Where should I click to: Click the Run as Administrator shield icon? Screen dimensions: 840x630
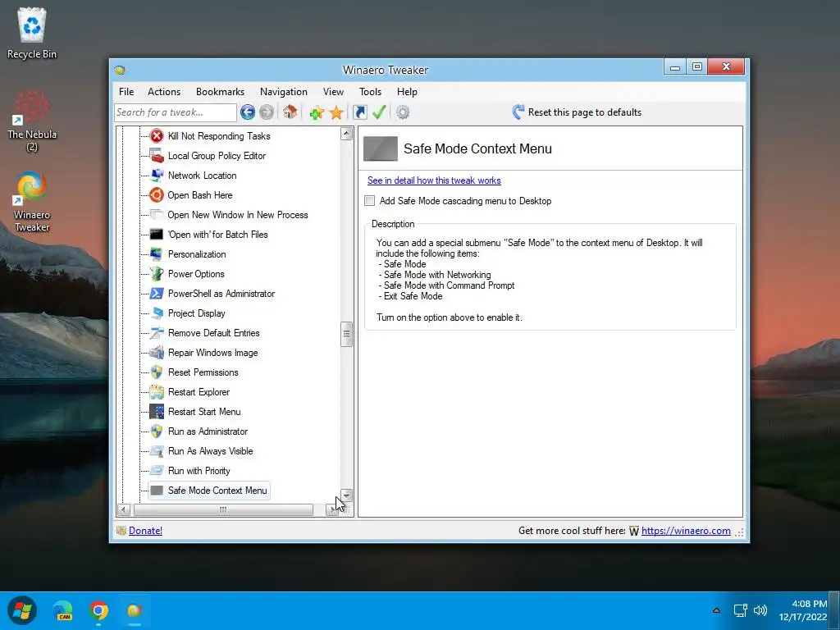[157, 431]
